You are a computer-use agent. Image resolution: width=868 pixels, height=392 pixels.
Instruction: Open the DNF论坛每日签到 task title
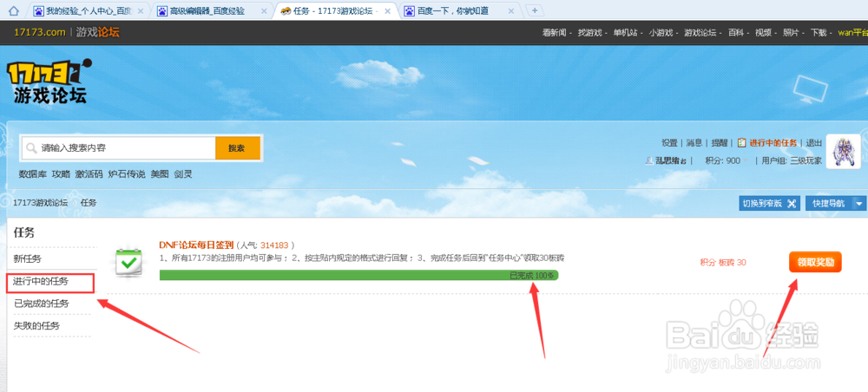point(196,245)
